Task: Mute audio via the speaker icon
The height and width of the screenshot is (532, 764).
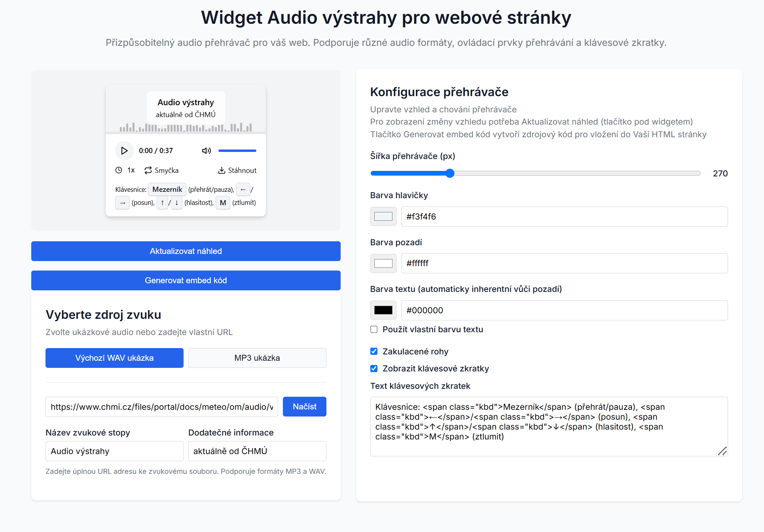Action: pos(206,151)
